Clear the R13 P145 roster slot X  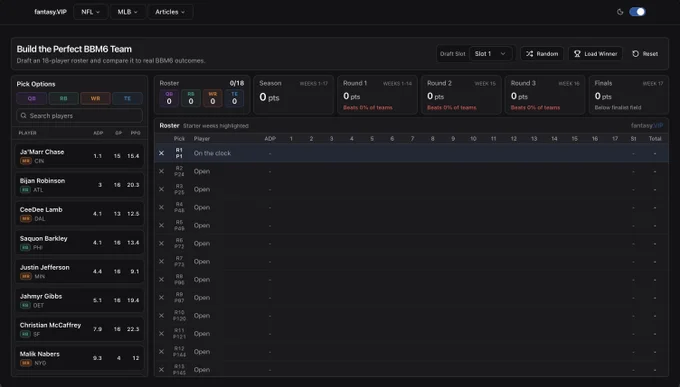click(161, 370)
